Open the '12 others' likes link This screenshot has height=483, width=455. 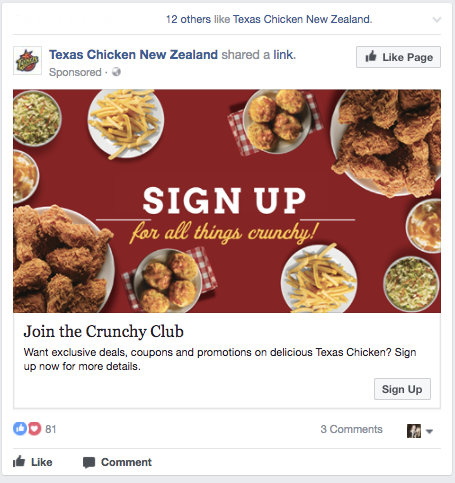click(188, 19)
